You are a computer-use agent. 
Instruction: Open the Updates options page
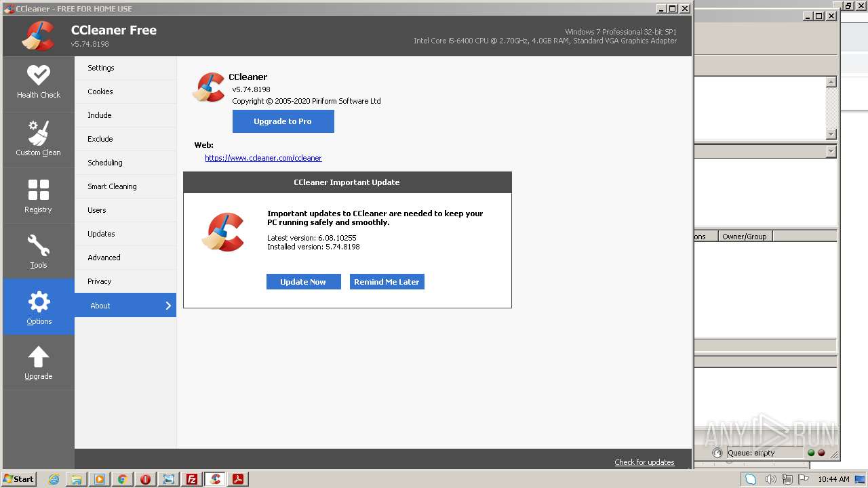(125, 234)
